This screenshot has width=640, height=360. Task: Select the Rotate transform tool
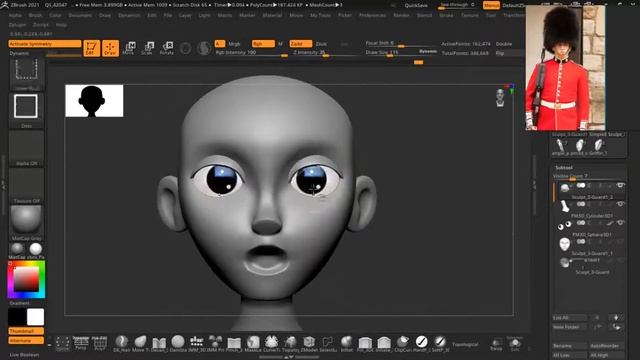coord(167,48)
